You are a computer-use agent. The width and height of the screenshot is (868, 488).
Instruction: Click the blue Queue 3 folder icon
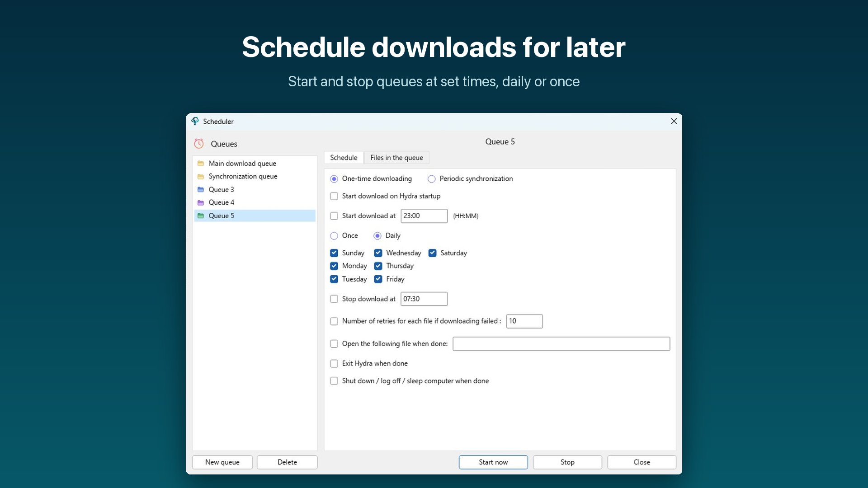pos(201,190)
